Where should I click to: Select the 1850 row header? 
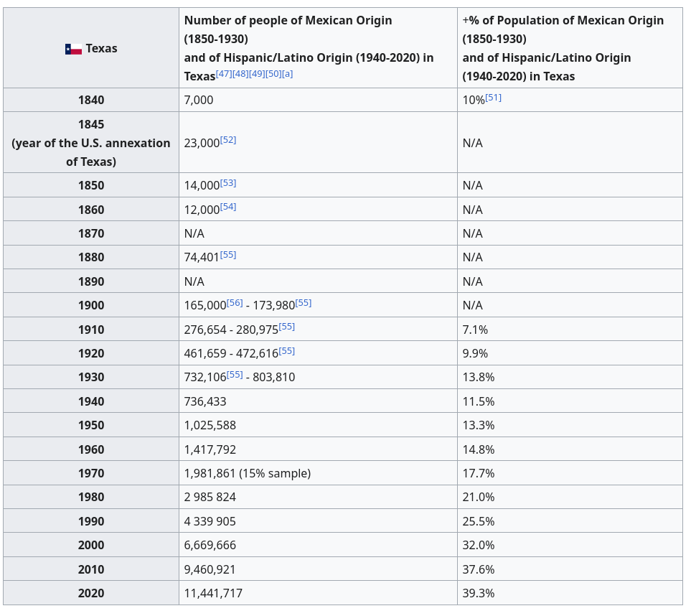tap(91, 185)
